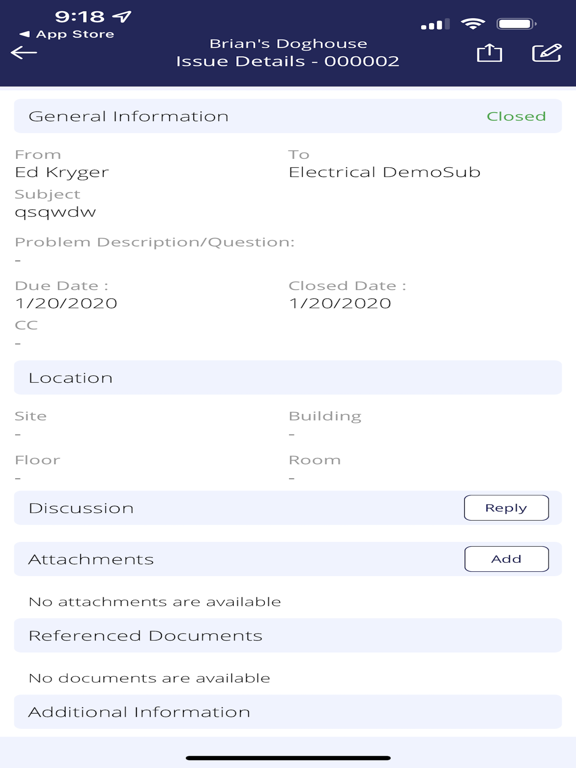
Task: Click the Add button in Attachments
Action: [x=506, y=559]
